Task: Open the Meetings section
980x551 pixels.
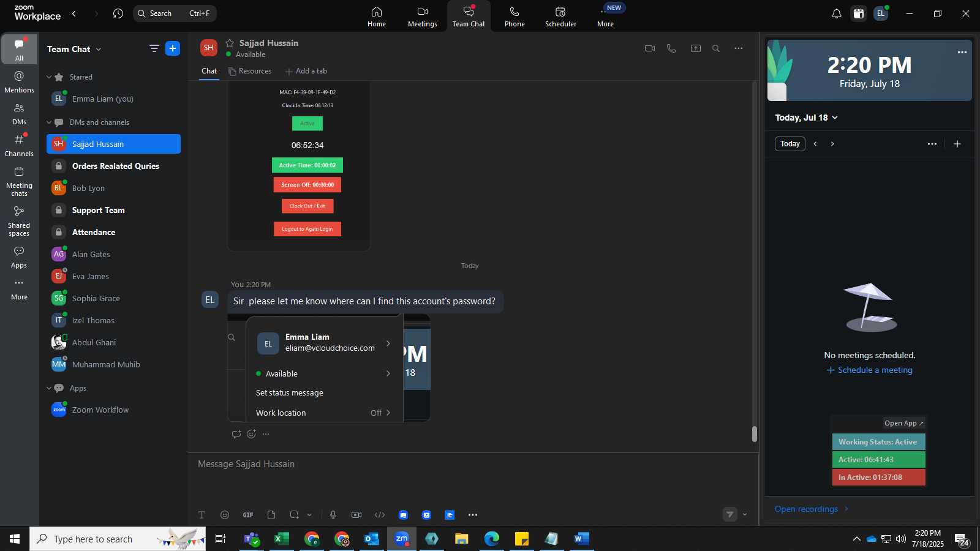Action: pos(423,17)
